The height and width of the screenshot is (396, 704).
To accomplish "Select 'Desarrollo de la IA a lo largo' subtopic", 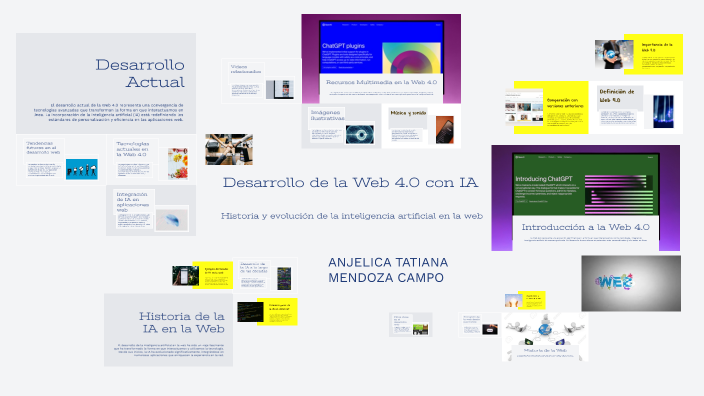I will [254, 268].
